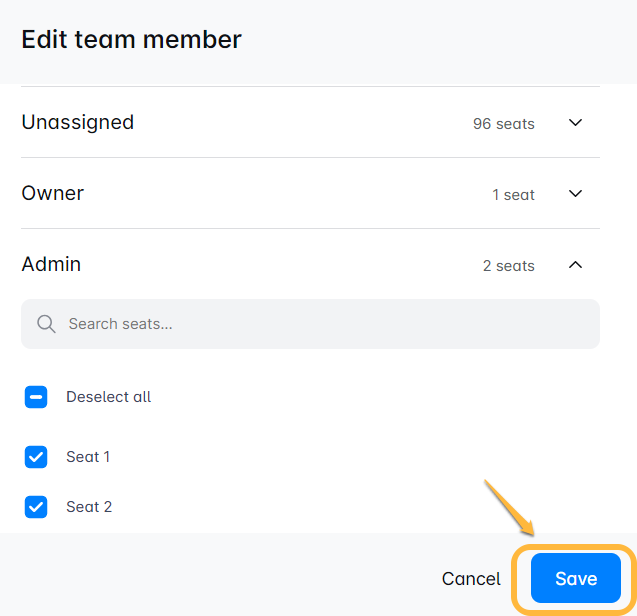This screenshot has height=616, width=637.
Task: Focus the Search seats input field
Action: [x=320, y=324]
